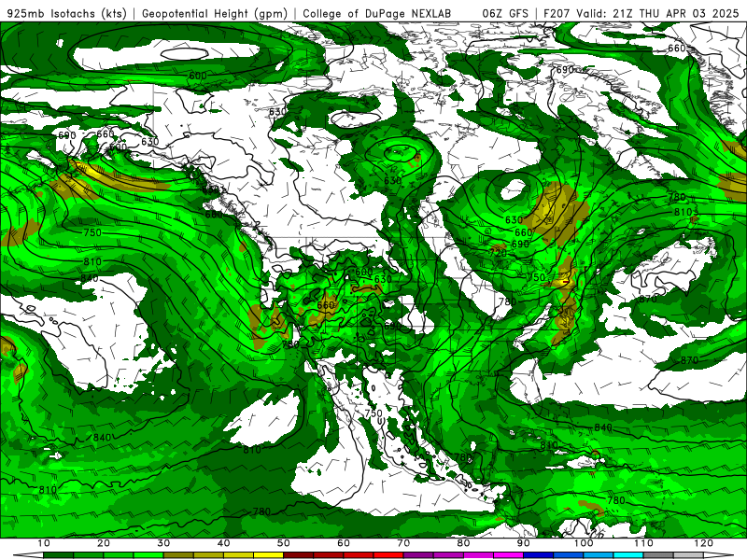Click the "06Z GFS" model run label
This screenshot has width=747, height=560.
[x=505, y=13]
